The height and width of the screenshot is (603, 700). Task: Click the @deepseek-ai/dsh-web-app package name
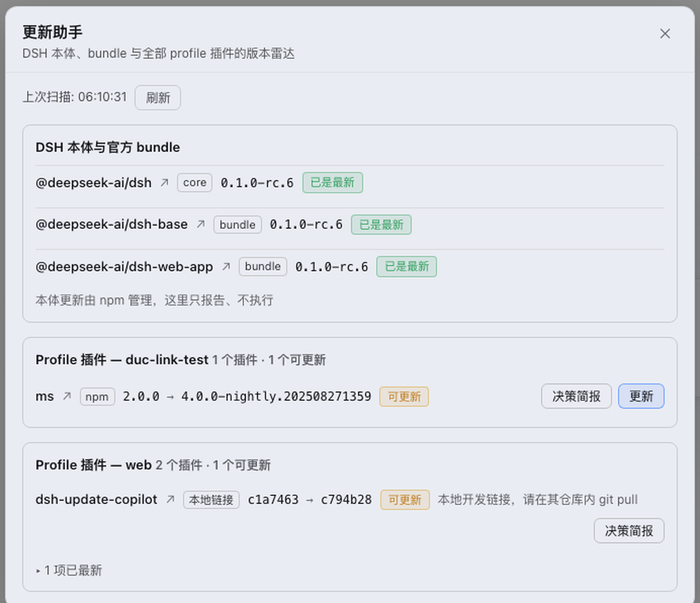124,267
